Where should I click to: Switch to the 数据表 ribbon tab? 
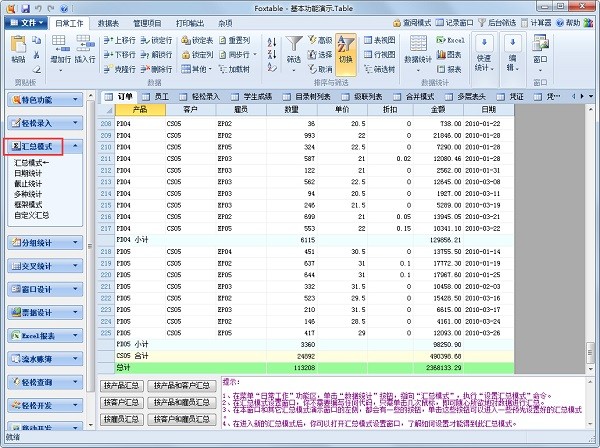pos(108,21)
